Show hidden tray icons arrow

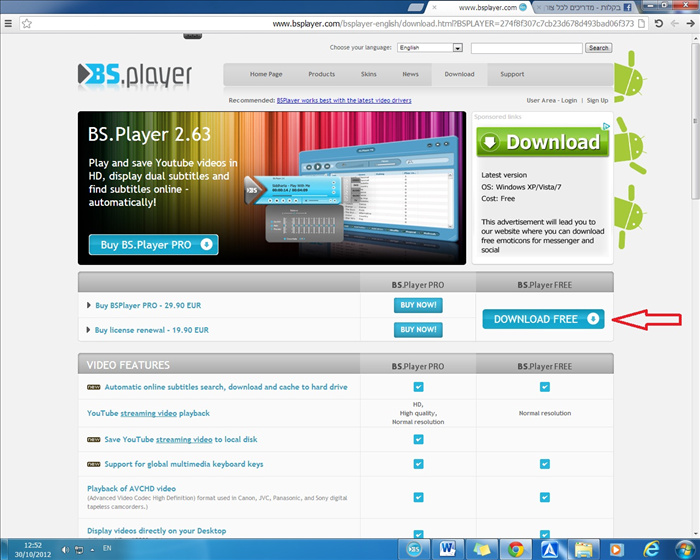coord(92,550)
